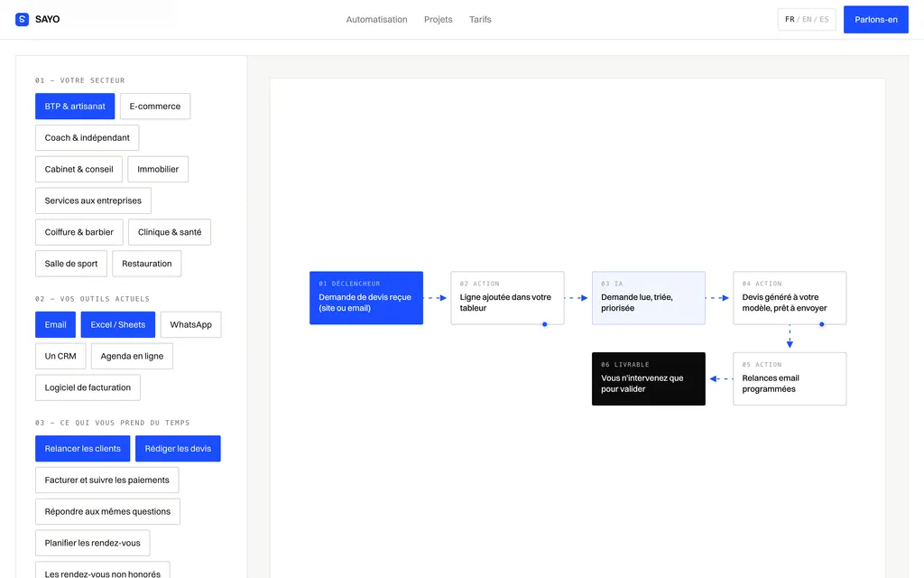Switch language to EN

(807, 20)
